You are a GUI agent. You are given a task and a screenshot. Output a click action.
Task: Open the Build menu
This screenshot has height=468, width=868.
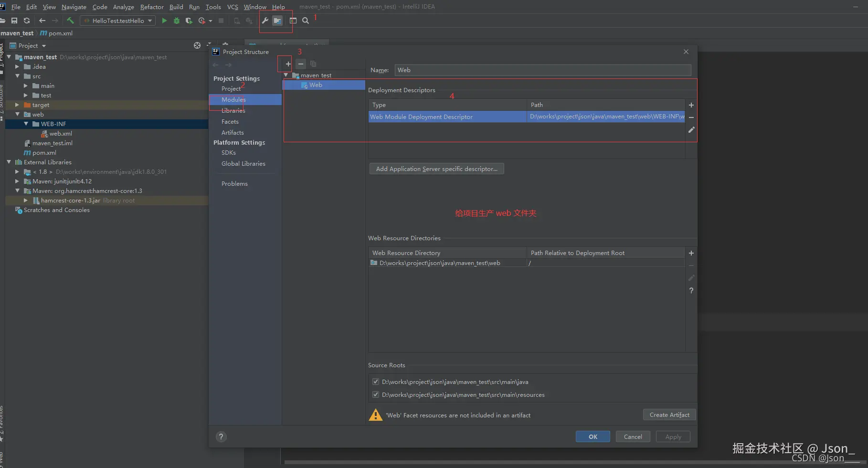176,7
